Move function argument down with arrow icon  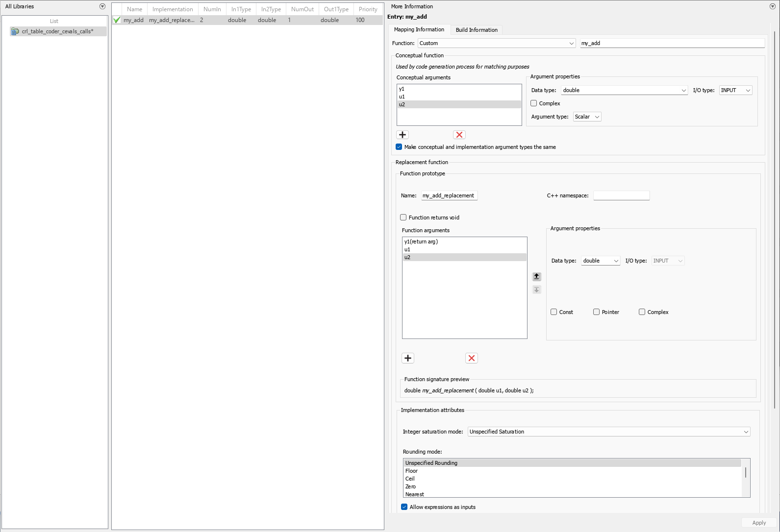tap(537, 290)
